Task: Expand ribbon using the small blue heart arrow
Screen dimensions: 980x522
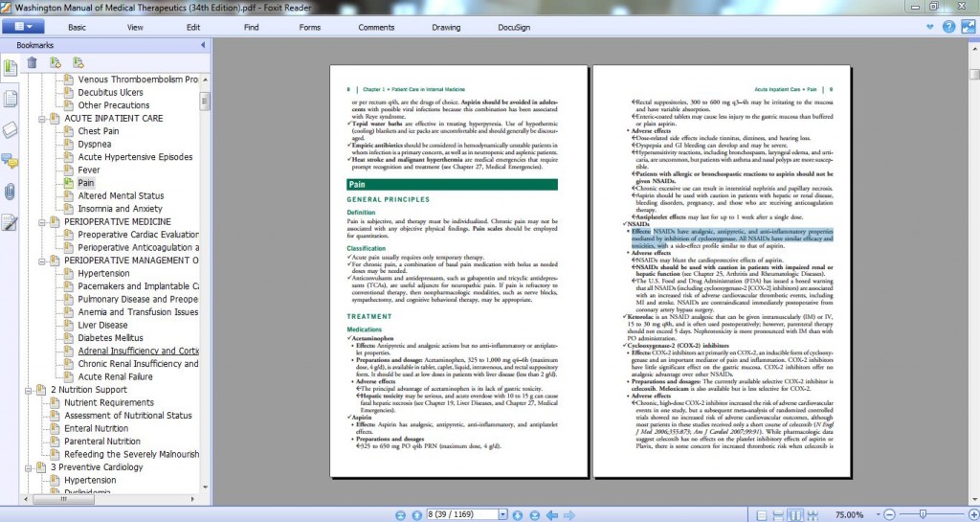Action: pyautogui.click(x=930, y=27)
